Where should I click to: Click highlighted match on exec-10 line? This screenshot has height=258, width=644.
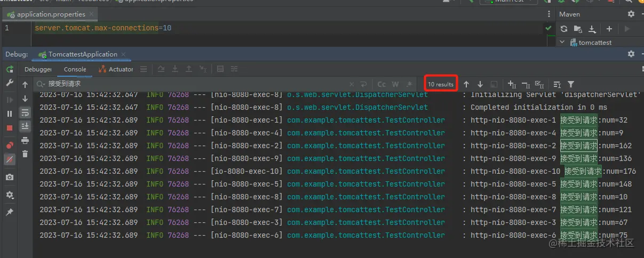coord(583,171)
